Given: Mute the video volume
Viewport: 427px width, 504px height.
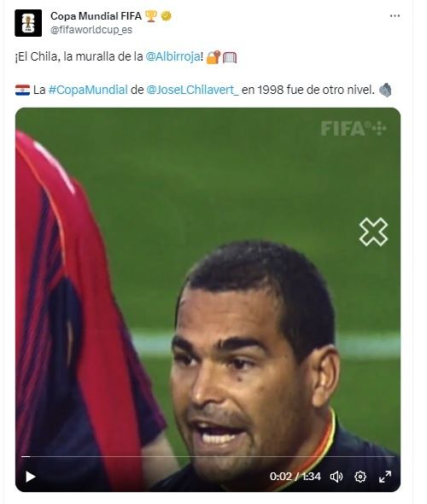Looking at the screenshot, I should click(x=336, y=477).
